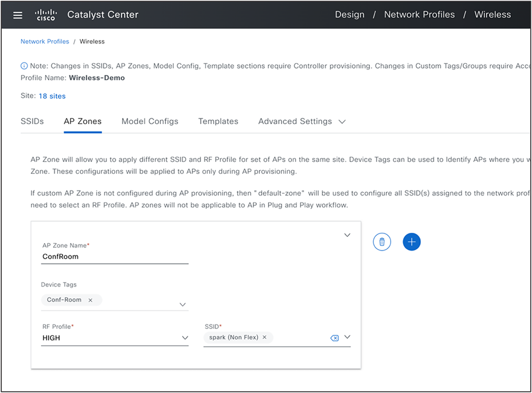Image resolution: width=532 pixels, height=393 pixels.
Task: Go to the Templates tab
Action: [218, 121]
